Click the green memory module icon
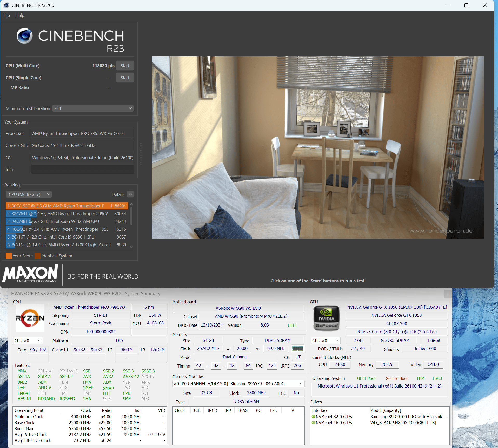Viewport: 498px width, 448px height. [x=298, y=349]
